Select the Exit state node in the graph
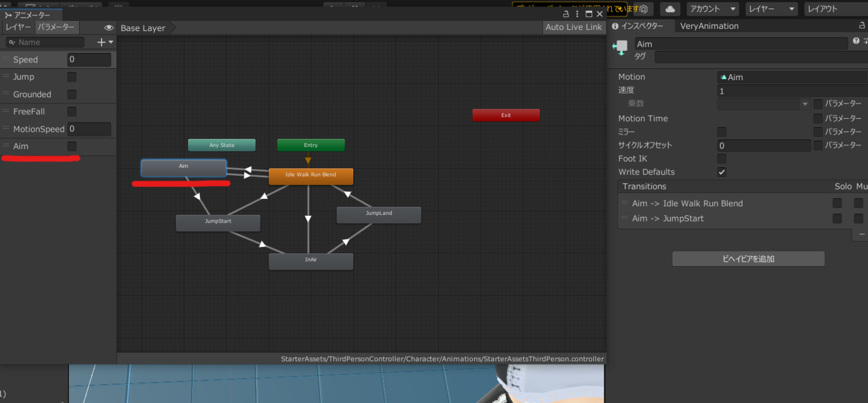868x403 pixels. coord(506,115)
